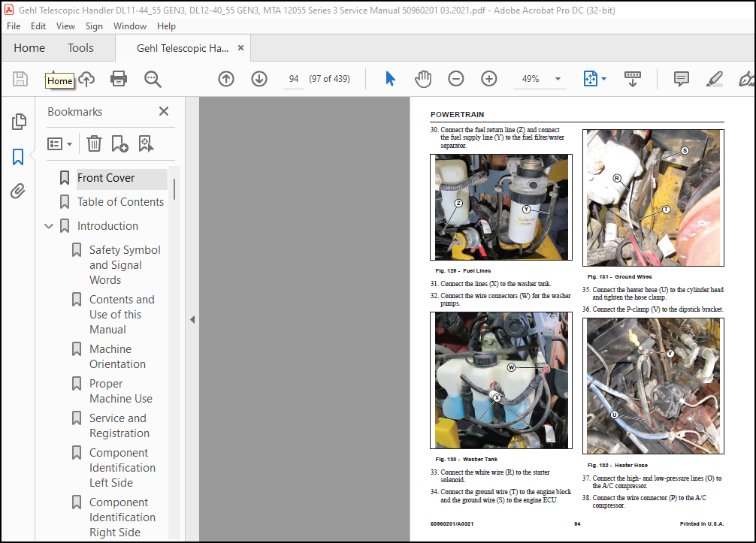Viewport: 756px width, 543px height.
Task: Open the File menu
Action: point(14,26)
